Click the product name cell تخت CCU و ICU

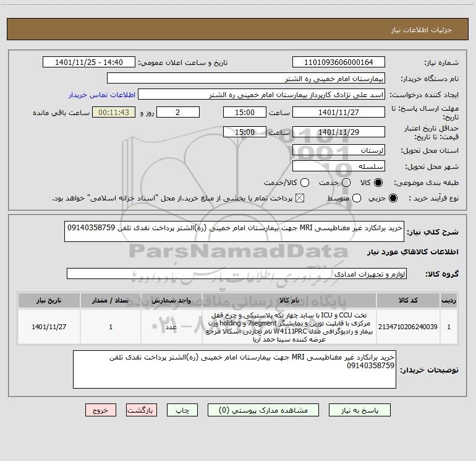(x=289, y=327)
